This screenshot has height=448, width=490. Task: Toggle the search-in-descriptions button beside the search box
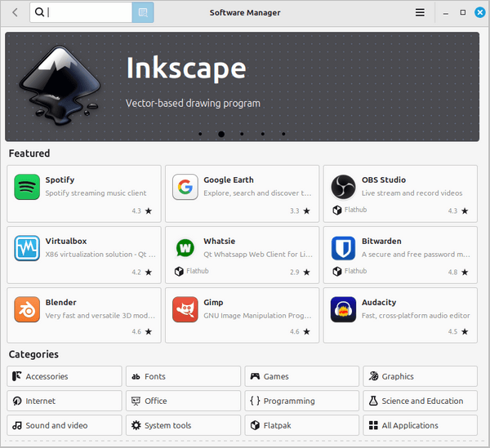pyautogui.click(x=143, y=12)
